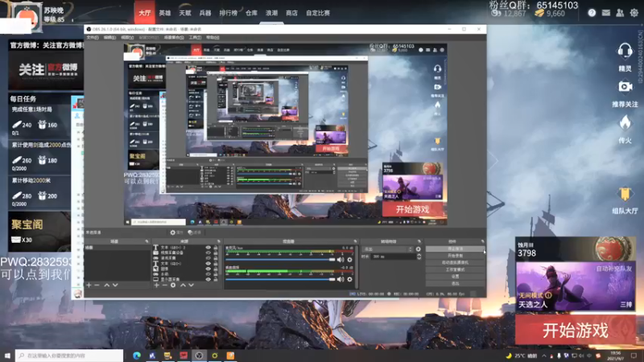Pop out the sources panel dock icon

[218, 241]
